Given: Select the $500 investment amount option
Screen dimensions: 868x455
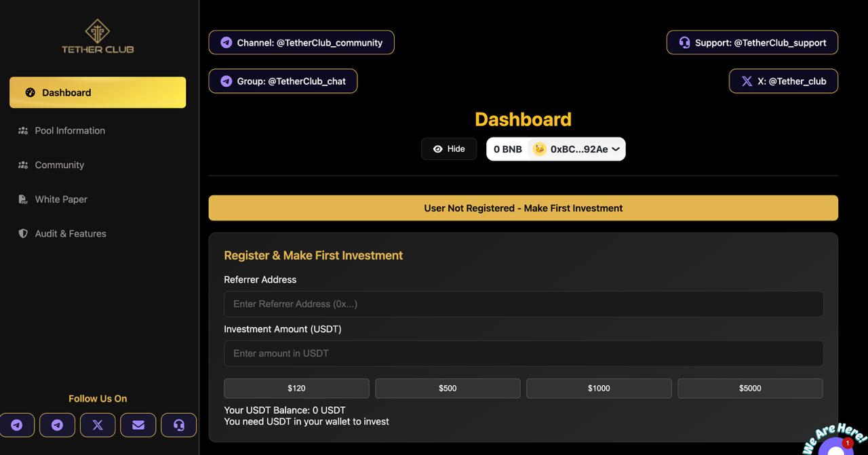Looking at the screenshot, I should point(448,388).
